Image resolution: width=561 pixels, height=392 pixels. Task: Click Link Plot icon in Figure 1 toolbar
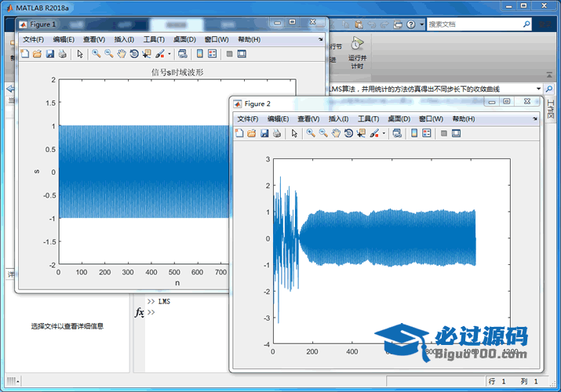[183, 54]
